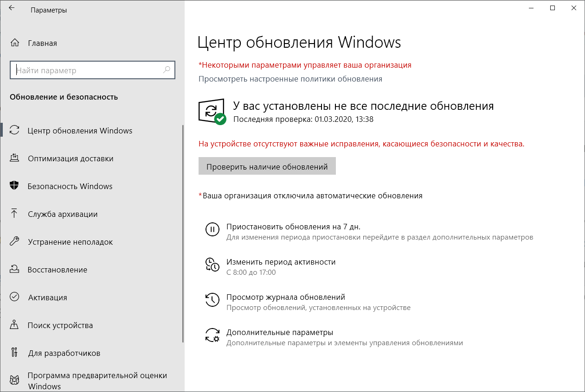This screenshot has width=585, height=392.
Task: Select Приостановить обновления на 7 дн.
Action: (x=293, y=227)
